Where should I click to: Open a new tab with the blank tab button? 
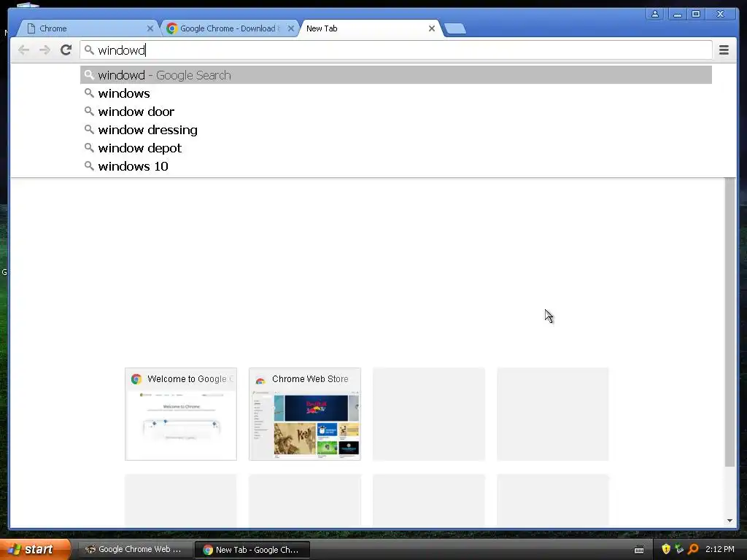(x=455, y=29)
